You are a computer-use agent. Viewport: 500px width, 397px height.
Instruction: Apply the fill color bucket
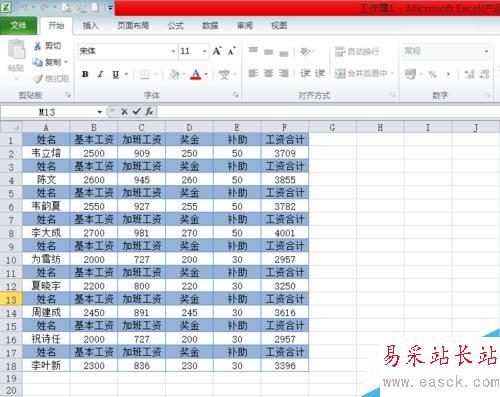[174, 74]
